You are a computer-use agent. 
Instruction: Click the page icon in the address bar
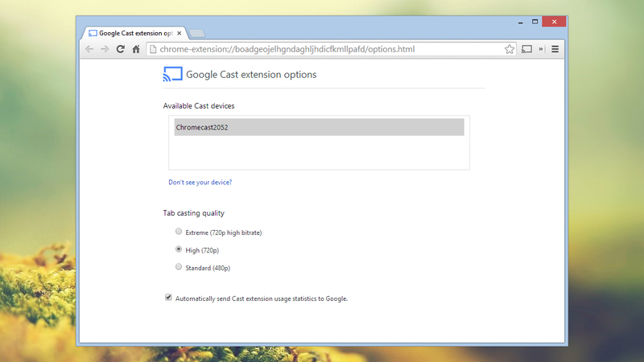pos(153,49)
